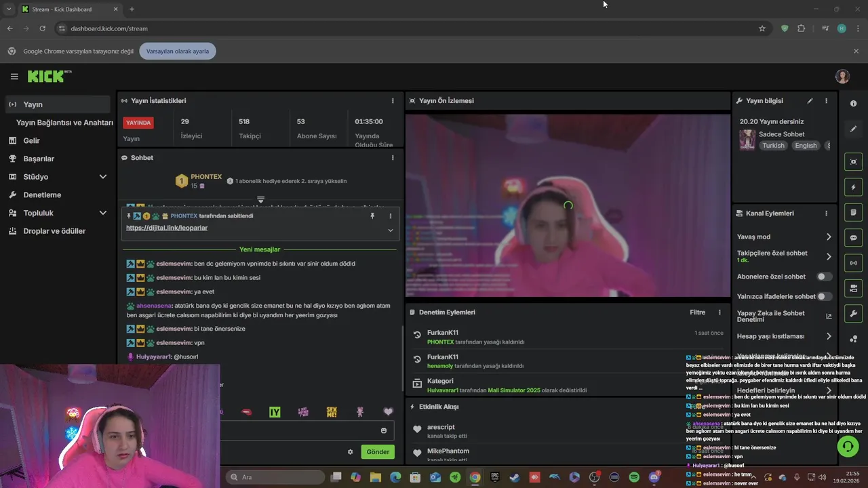868x488 pixels.
Task: Click the KICK logo
Action: [x=49, y=77]
